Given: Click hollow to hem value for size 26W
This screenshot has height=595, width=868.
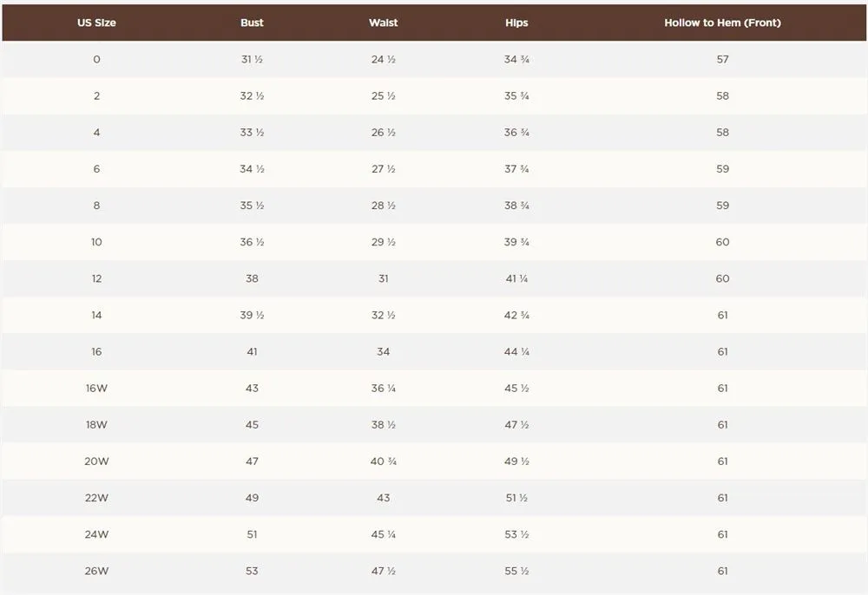Looking at the screenshot, I should [x=722, y=572].
